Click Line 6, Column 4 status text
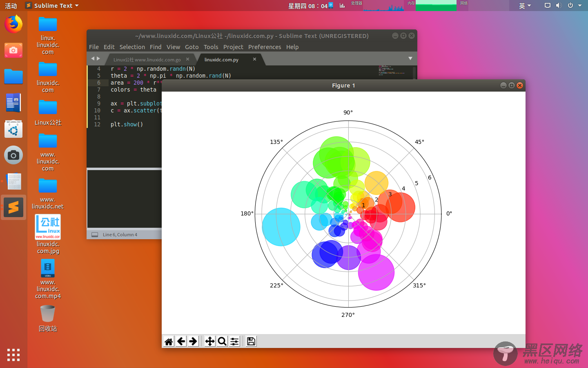588x368 pixels. coord(120,235)
